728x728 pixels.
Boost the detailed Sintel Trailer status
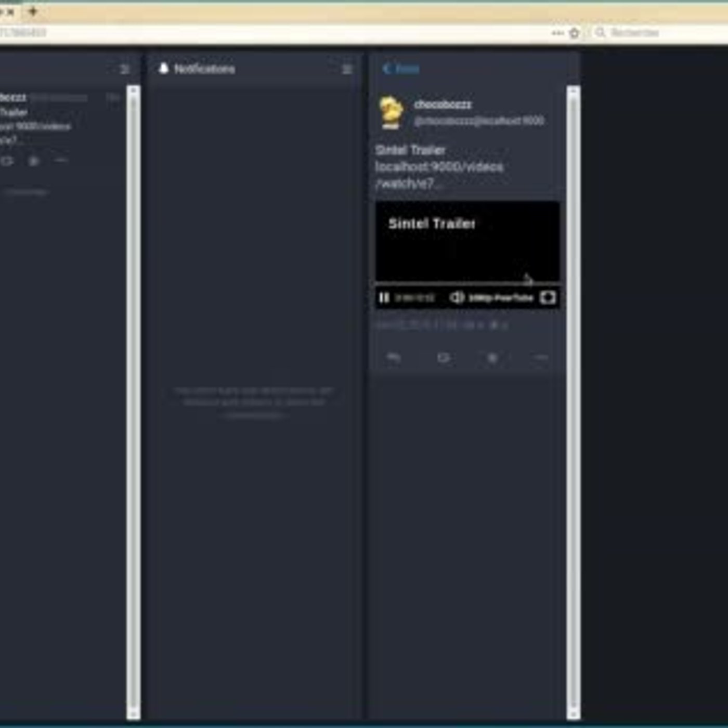(x=443, y=358)
